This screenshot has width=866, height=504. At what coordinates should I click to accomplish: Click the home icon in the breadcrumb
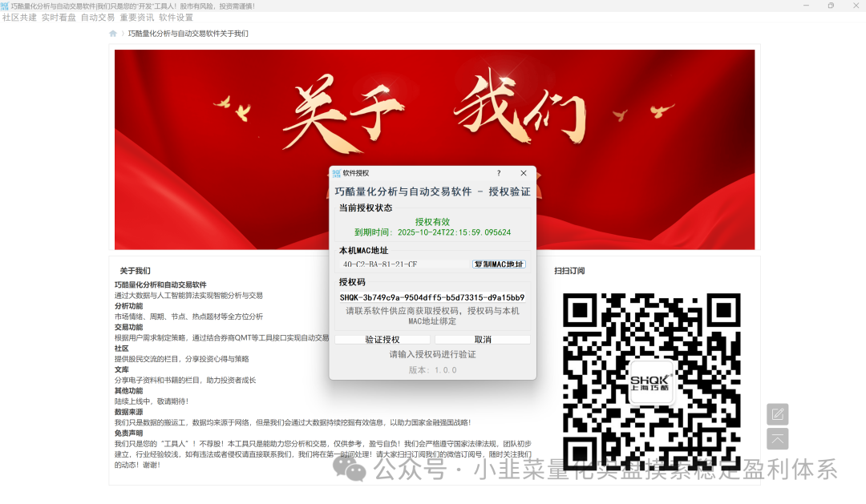113,34
